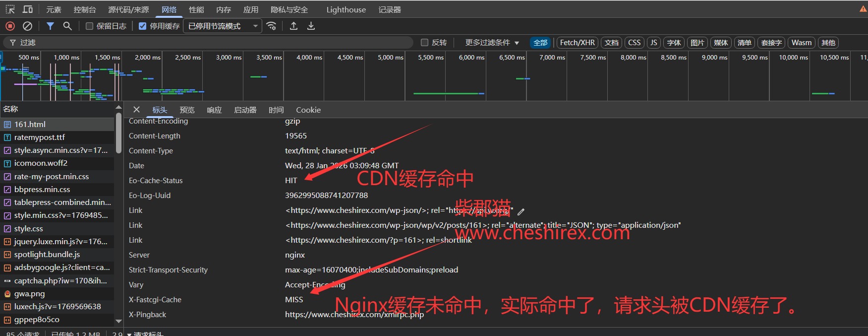Clear the network log
This screenshot has height=336, width=868.
[x=28, y=26]
